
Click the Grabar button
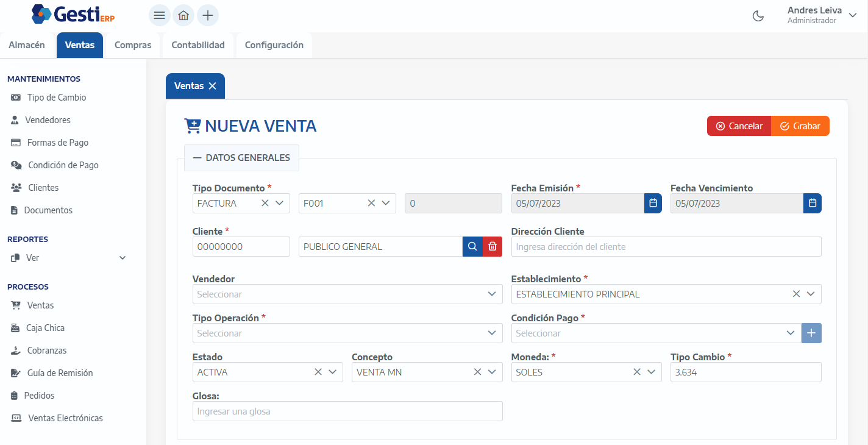[800, 126]
